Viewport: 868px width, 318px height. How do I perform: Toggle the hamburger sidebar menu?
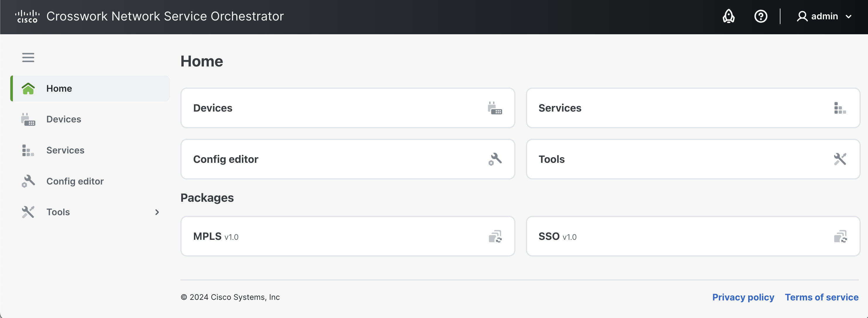click(x=28, y=58)
